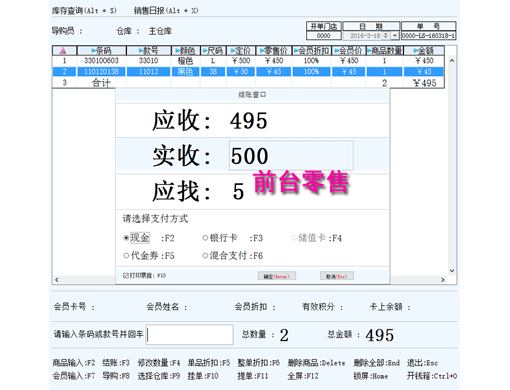Screen dimensions: 510x390
Task: Open the date dropdown next to 2016-3-18
Action: tap(395, 35)
